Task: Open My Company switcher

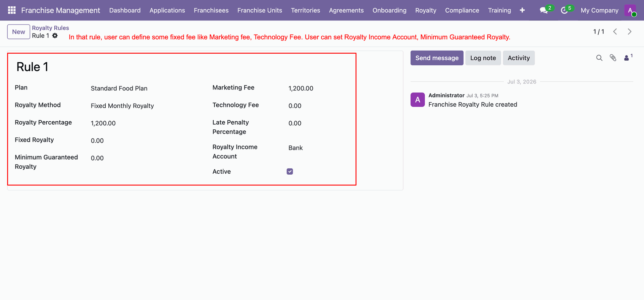Action: pos(599,10)
